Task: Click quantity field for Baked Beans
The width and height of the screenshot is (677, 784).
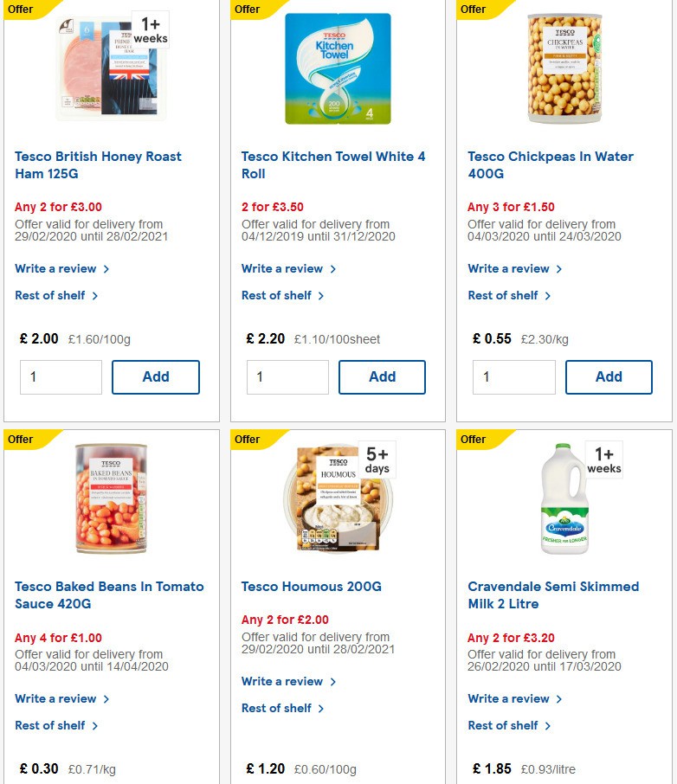Action: (x=61, y=781)
